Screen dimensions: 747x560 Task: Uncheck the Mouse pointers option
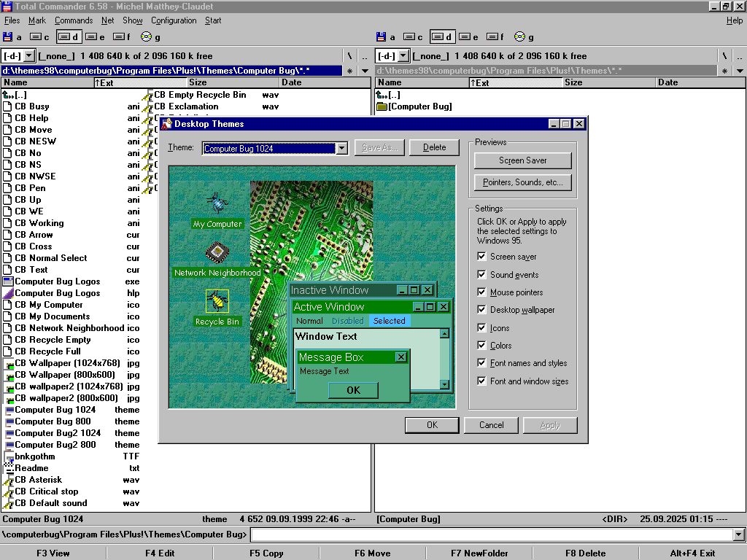pyautogui.click(x=481, y=292)
